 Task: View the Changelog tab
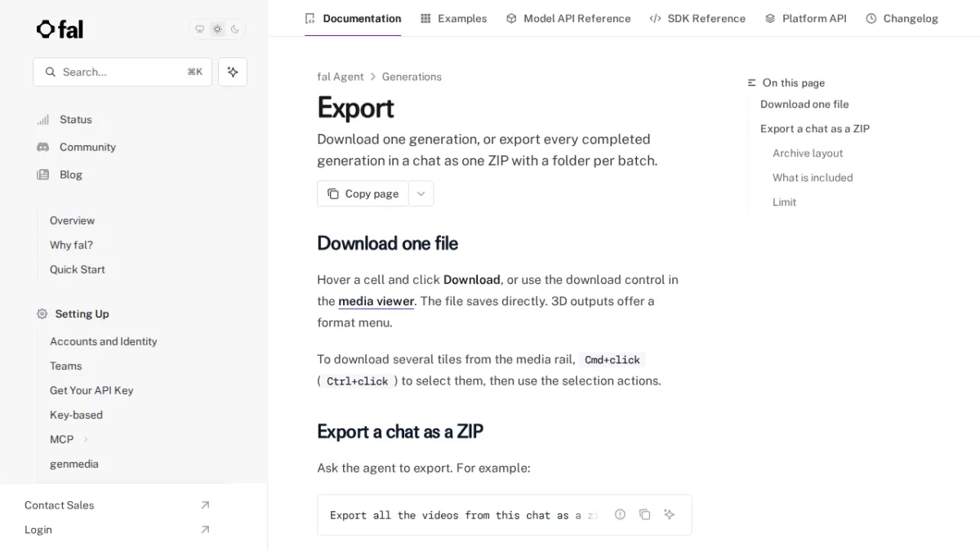pyautogui.click(x=902, y=18)
